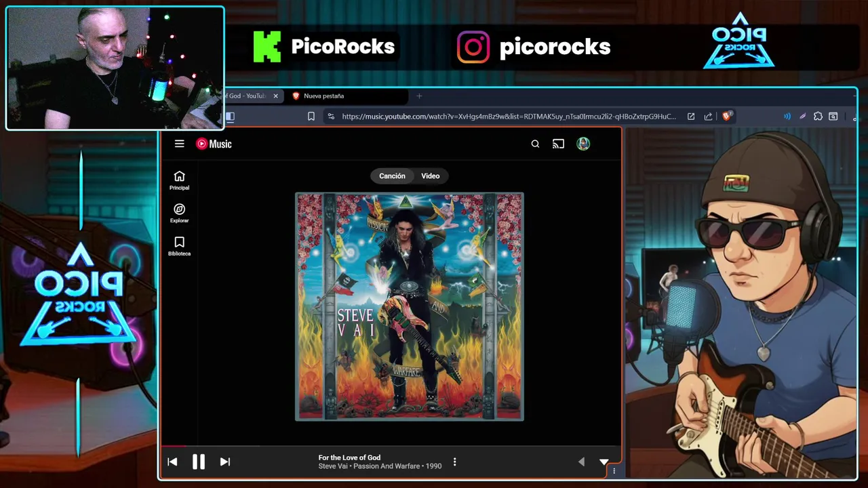
Task: Skip to the next track
Action: pyautogui.click(x=224, y=462)
